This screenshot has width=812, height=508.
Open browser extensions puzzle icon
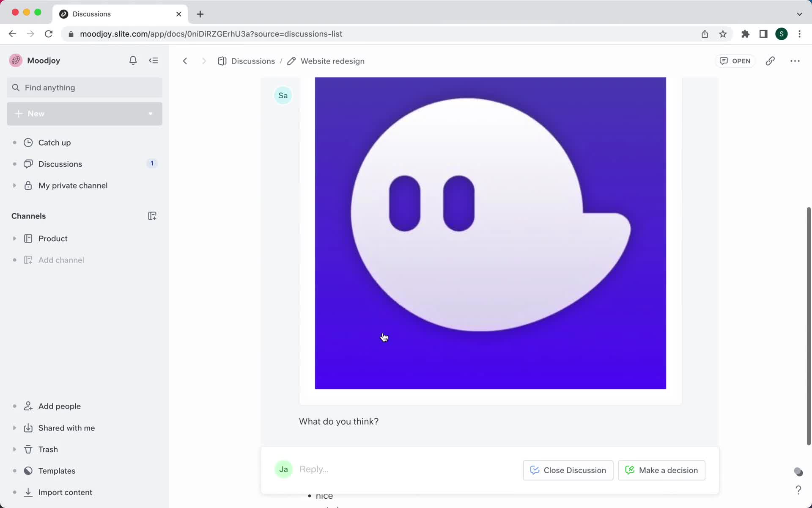pos(745,34)
